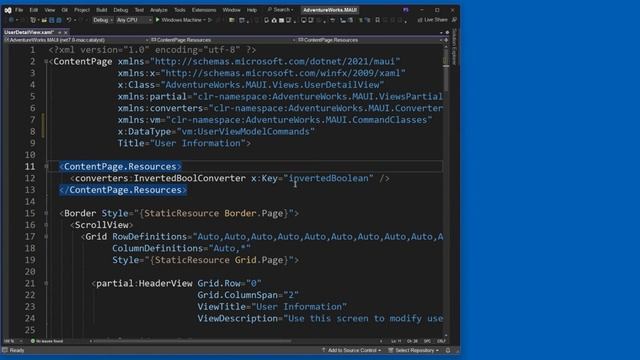Open the Debug configuration dropdown
640x360 pixels.
[103, 20]
